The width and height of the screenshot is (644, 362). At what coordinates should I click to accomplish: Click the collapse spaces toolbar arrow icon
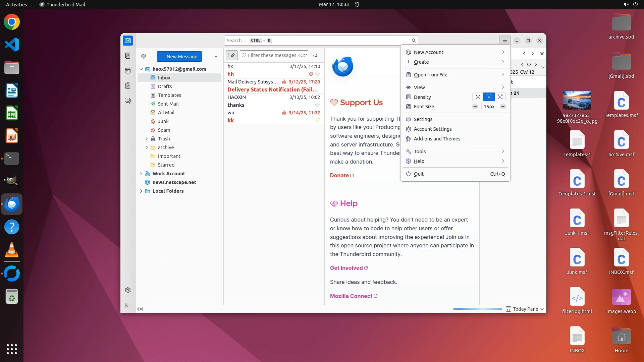128,305
